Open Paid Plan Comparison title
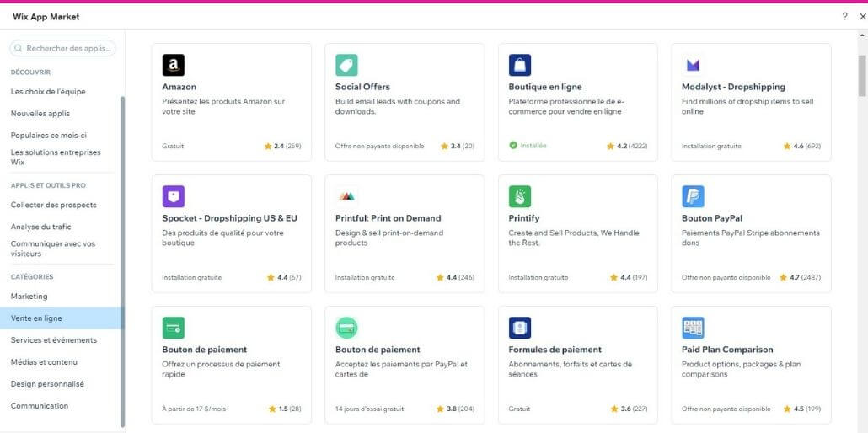 click(x=727, y=350)
